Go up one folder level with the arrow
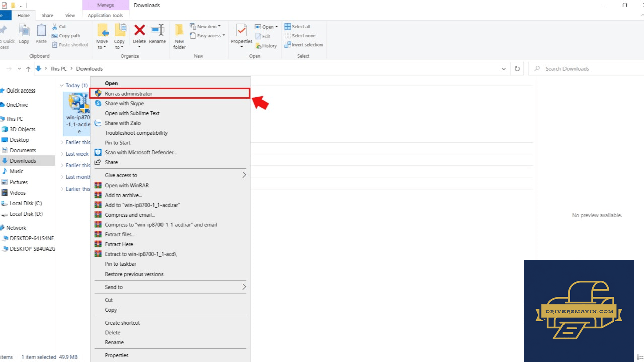The height and width of the screenshot is (362, 644). [x=28, y=69]
